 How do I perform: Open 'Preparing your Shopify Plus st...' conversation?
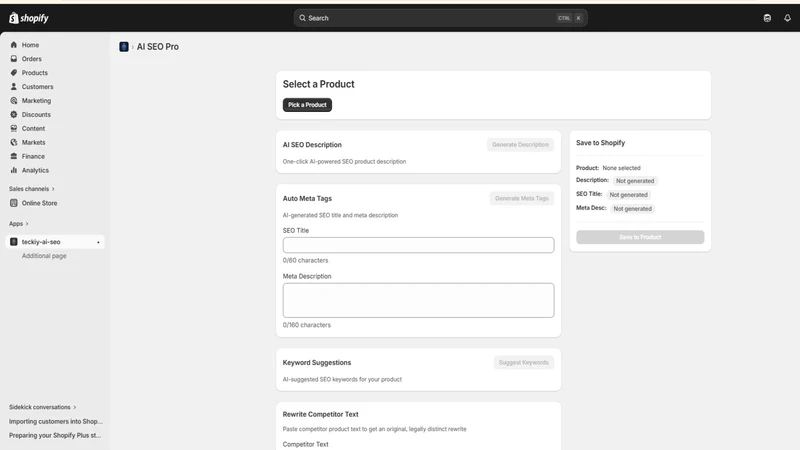(55, 435)
